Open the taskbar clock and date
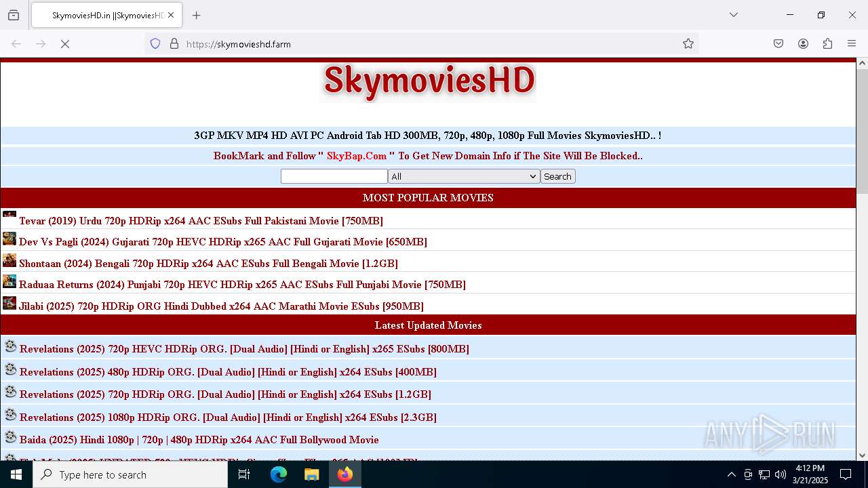 [x=810, y=474]
